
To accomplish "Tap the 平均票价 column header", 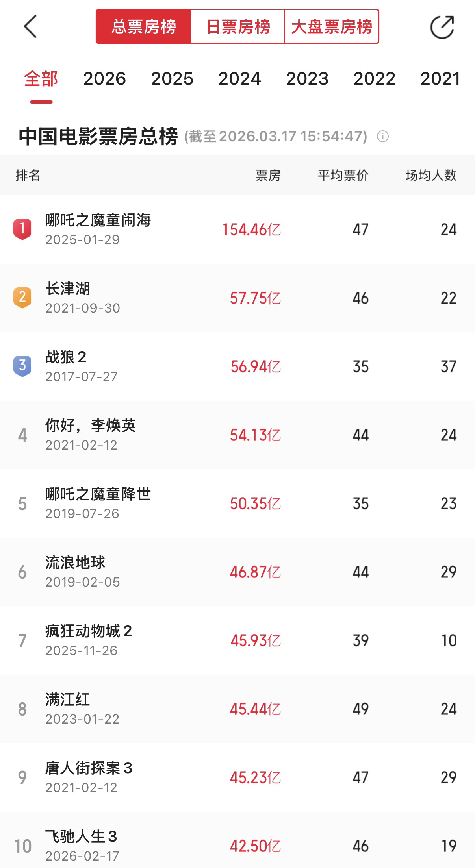I will click(x=343, y=175).
